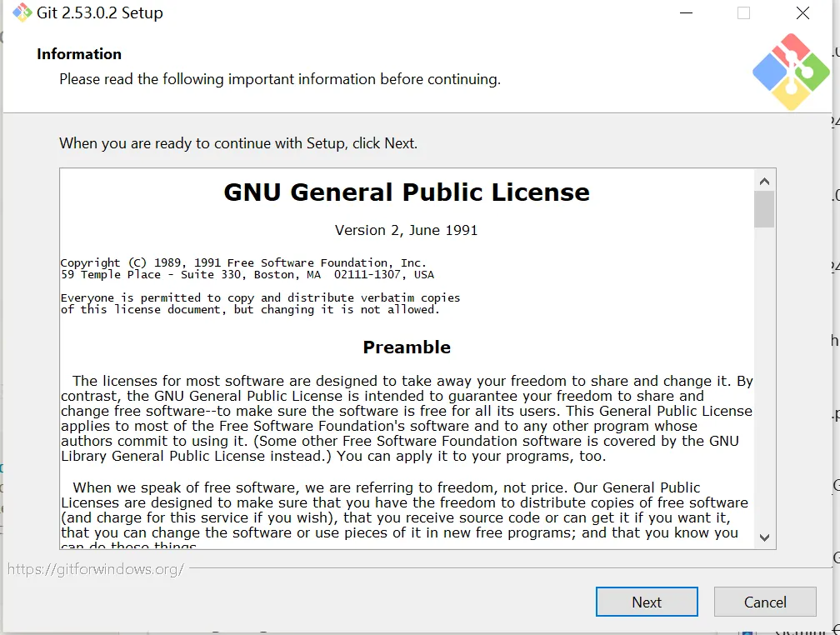Close the Git Setup window
Viewport: 840px width, 635px height.
point(802,12)
